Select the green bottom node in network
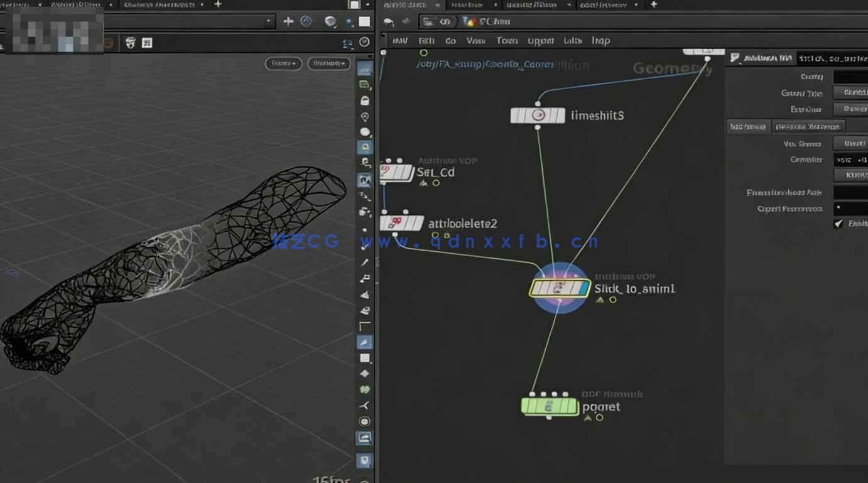The height and width of the screenshot is (483, 868). (x=549, y=406)
